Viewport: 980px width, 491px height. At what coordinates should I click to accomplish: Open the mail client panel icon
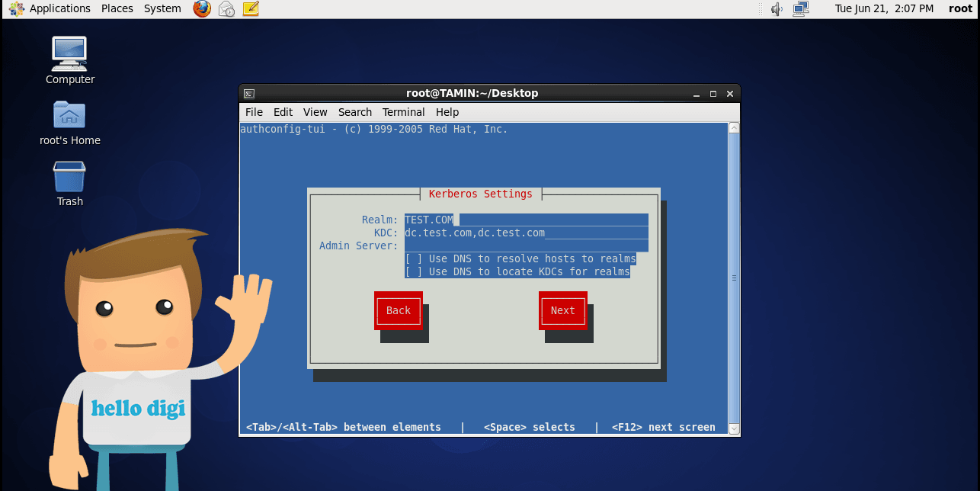point(226,8)
